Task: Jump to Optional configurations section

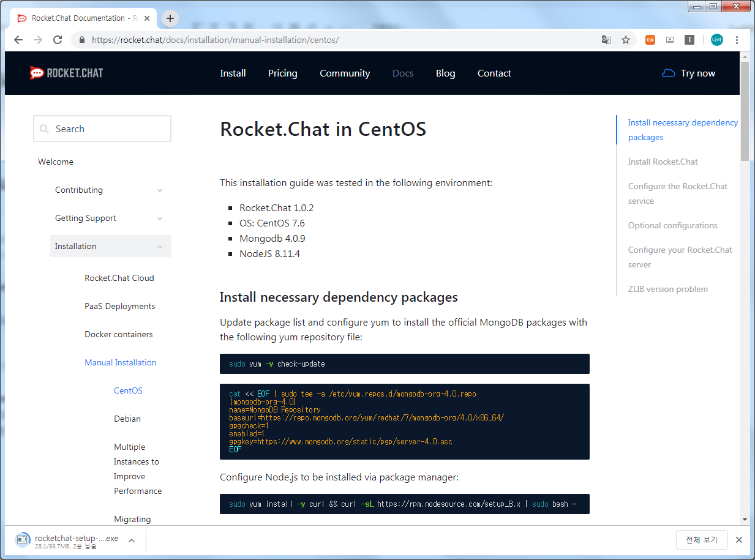Action: tap(673, 226)
